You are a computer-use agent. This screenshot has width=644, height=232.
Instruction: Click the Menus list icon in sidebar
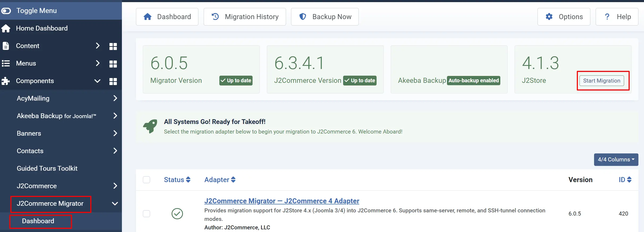(6, 63)
